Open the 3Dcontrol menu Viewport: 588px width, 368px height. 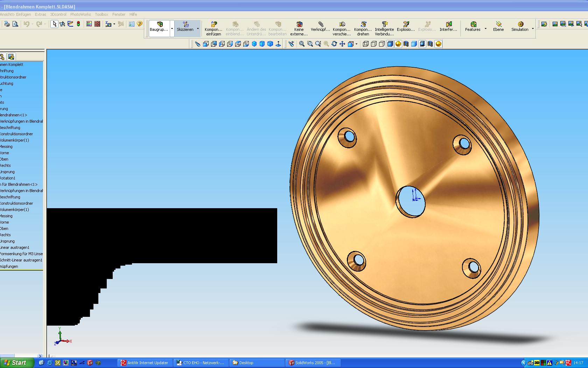pos(58,14)
